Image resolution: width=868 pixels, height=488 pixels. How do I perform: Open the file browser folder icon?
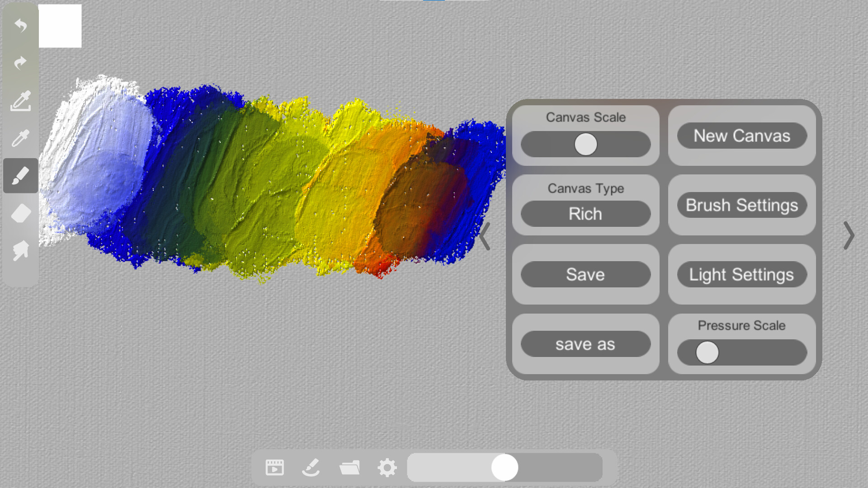(350, 468)
